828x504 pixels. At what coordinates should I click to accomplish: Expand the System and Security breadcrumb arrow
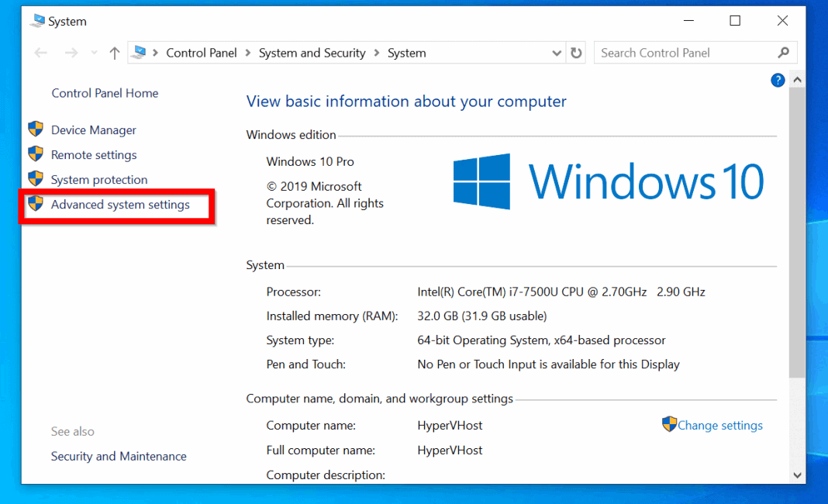coord(376,52)
